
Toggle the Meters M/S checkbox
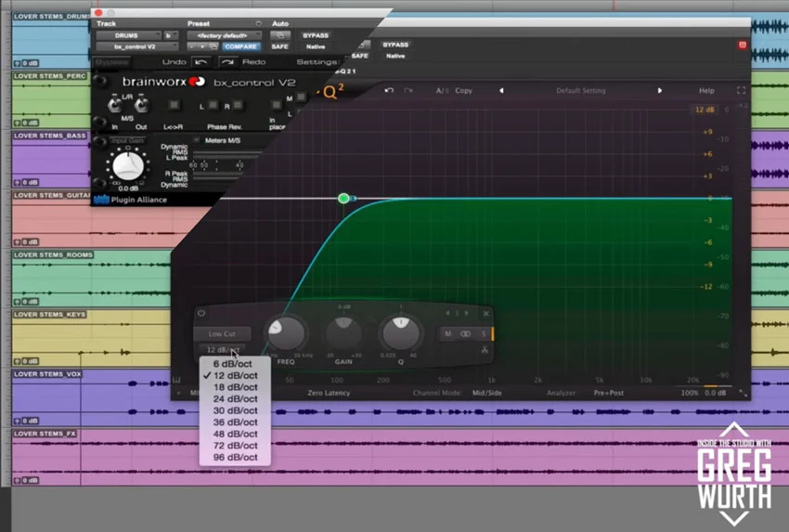197,140
